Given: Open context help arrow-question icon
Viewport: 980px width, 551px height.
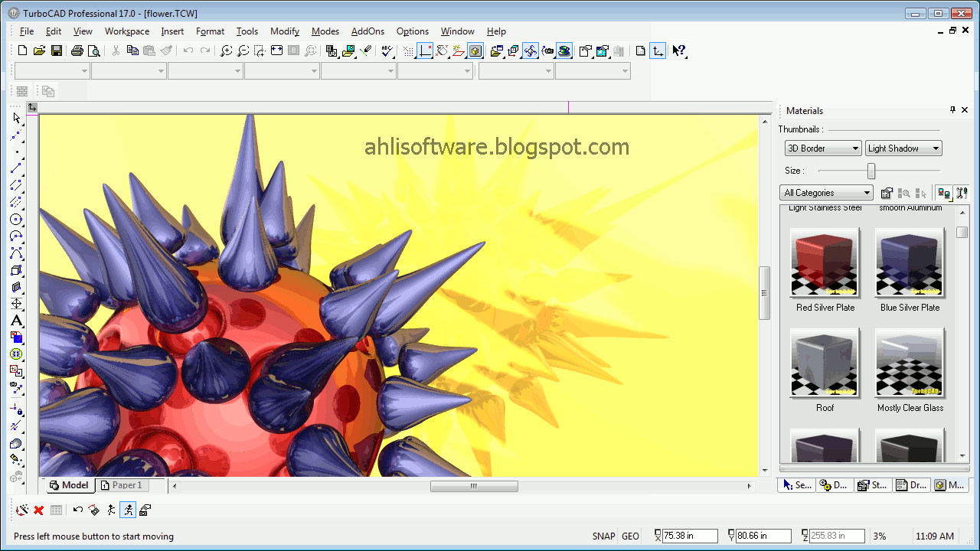Looking at the screenshot, I should (x=679, y=51).
